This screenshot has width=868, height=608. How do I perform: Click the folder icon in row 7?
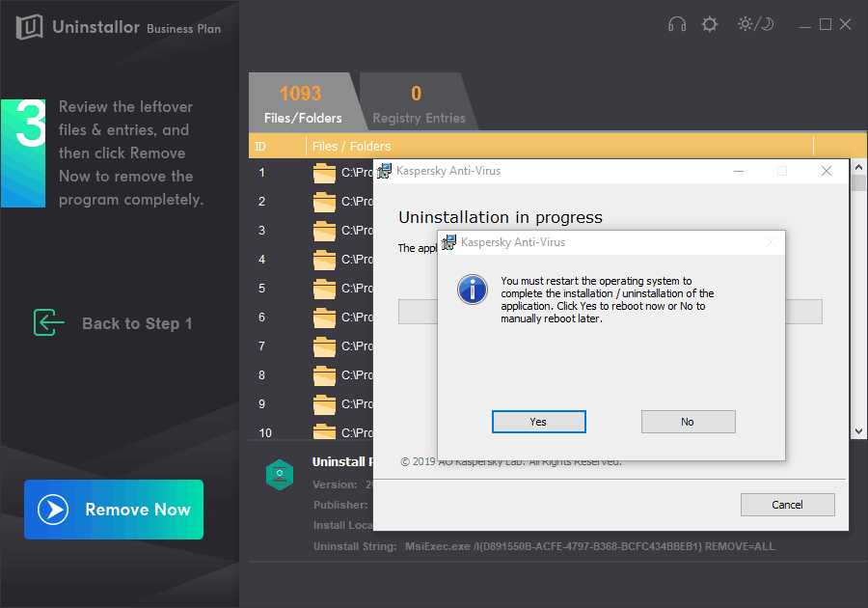click(324, 346)
